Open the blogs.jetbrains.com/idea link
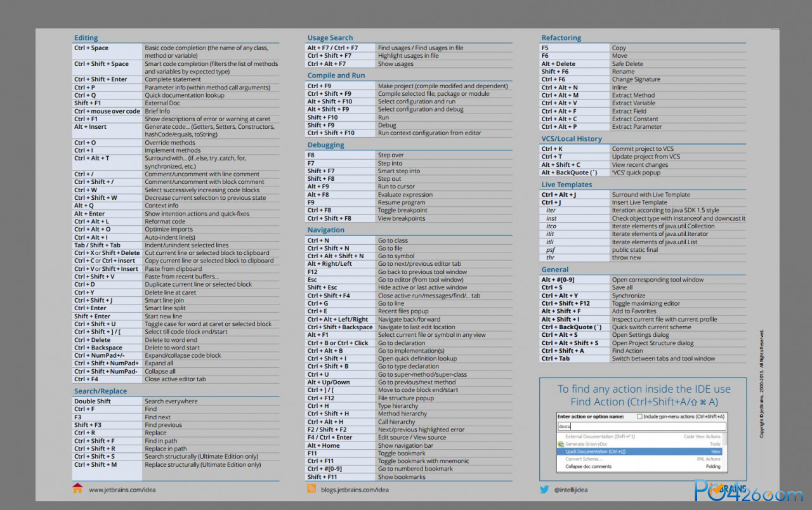 tap(354, 490)
